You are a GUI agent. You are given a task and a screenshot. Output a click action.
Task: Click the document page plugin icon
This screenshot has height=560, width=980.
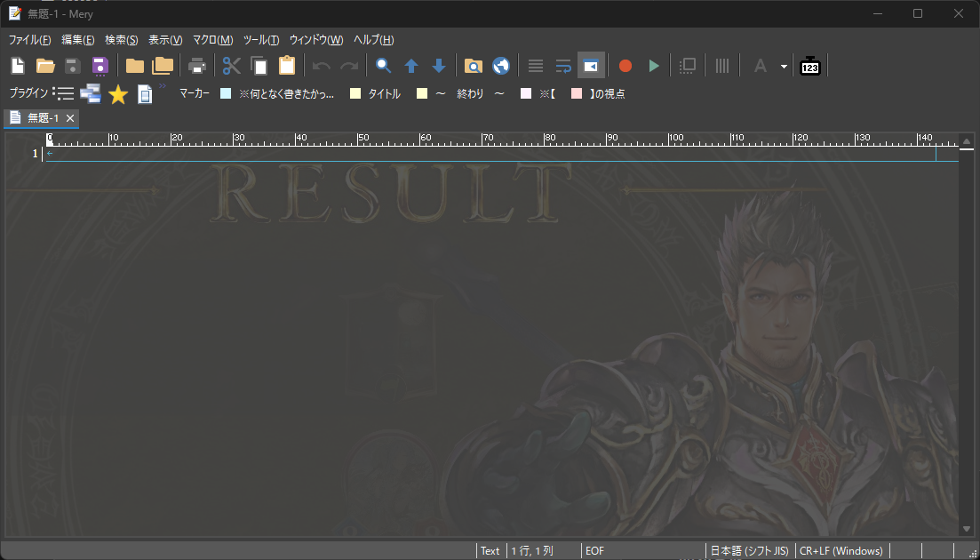point(145,94)
